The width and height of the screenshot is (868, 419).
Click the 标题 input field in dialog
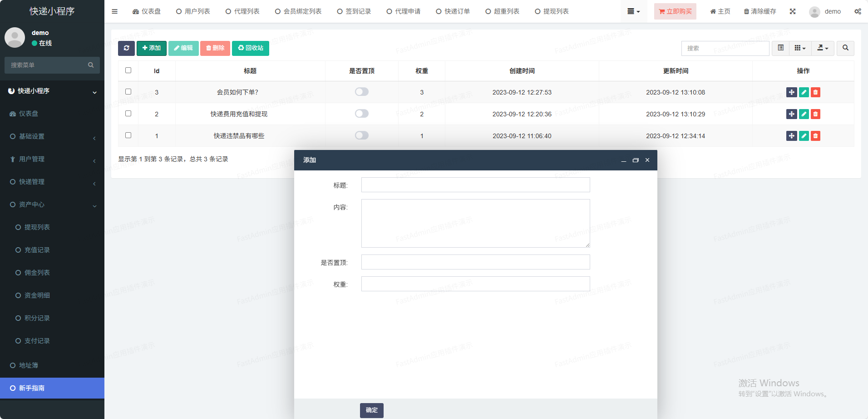[x=475, y=185]
